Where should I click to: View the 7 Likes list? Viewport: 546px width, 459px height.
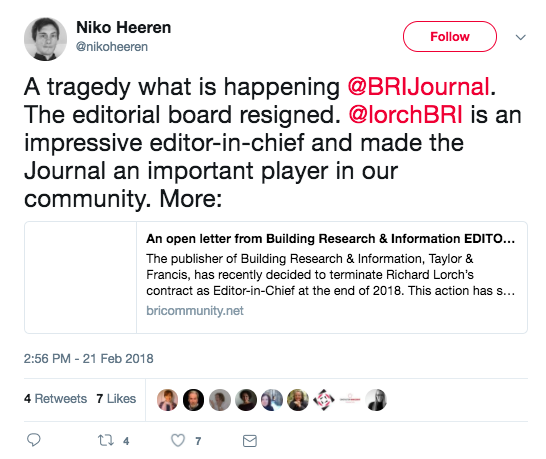tap(116, 398)
